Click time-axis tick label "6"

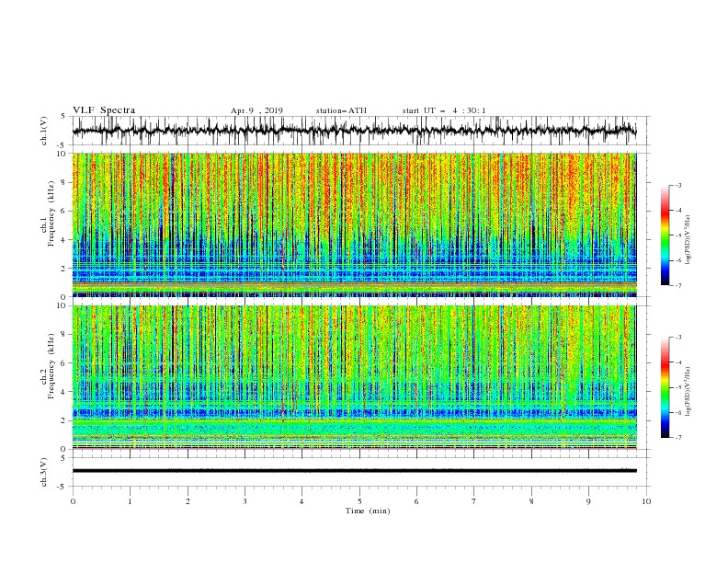[416, 501]
